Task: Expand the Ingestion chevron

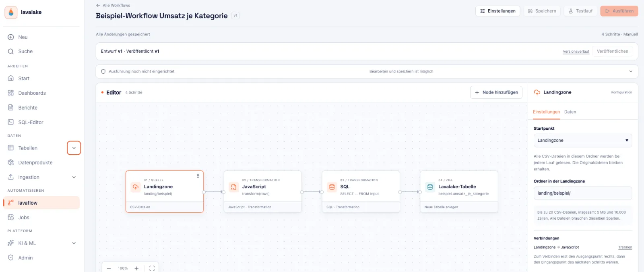Action: [x=74, y=177]
